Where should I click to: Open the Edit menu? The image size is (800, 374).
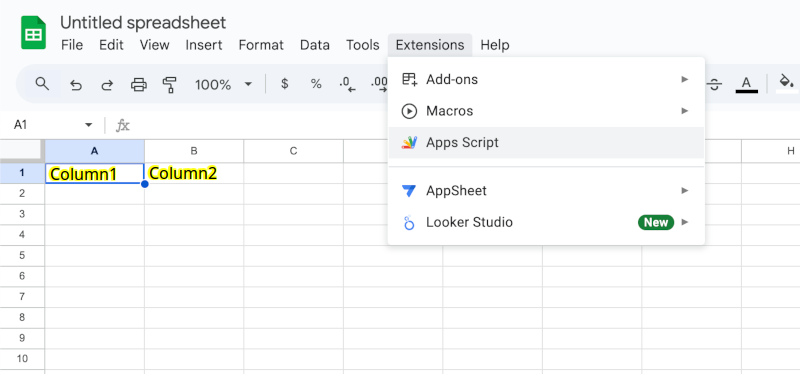coord(111,45)
